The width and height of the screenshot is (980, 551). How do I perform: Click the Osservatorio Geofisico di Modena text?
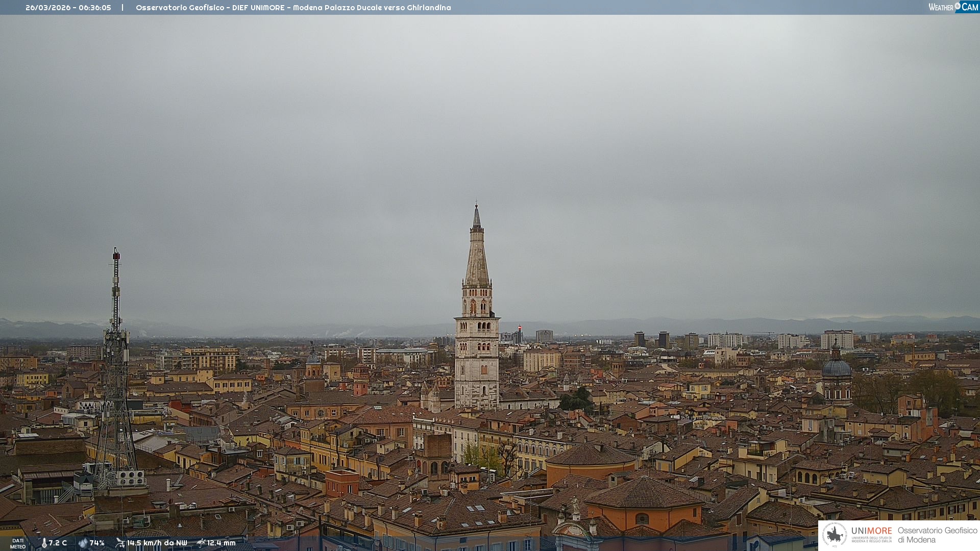click(937, 535)
